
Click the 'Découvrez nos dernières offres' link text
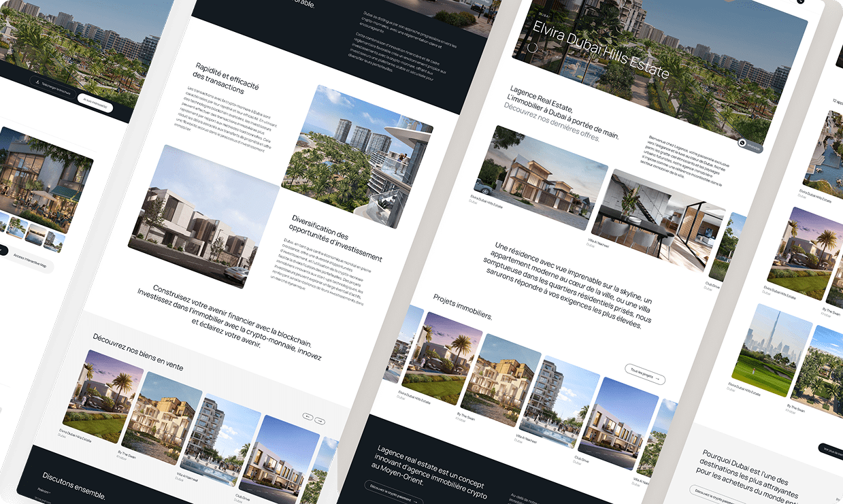point(552,124)
